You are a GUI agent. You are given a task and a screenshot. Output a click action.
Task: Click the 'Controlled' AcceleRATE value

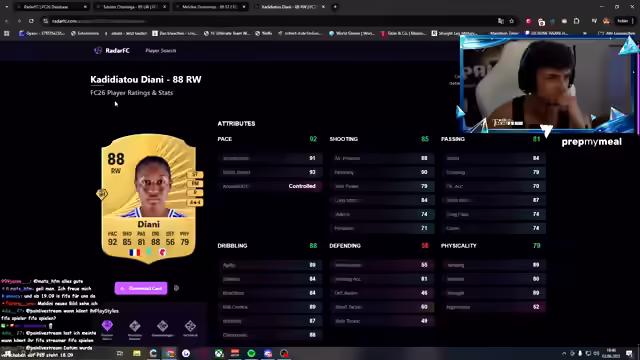(x=302, y=186)
